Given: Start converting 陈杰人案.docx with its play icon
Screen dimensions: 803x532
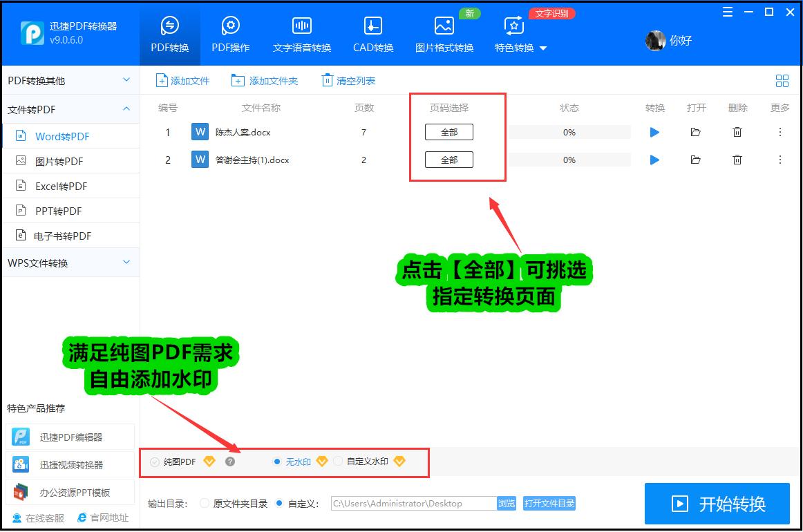Looking at the screenshot, I should (x=654, y=132).
